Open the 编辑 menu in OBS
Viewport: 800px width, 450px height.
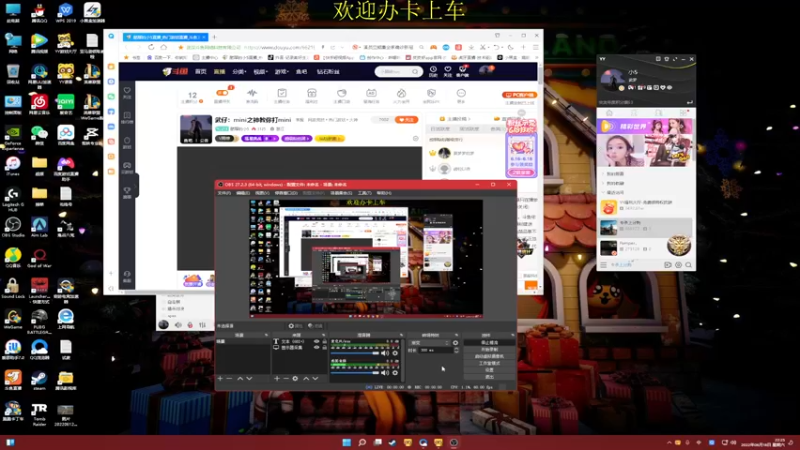[243, 193]
